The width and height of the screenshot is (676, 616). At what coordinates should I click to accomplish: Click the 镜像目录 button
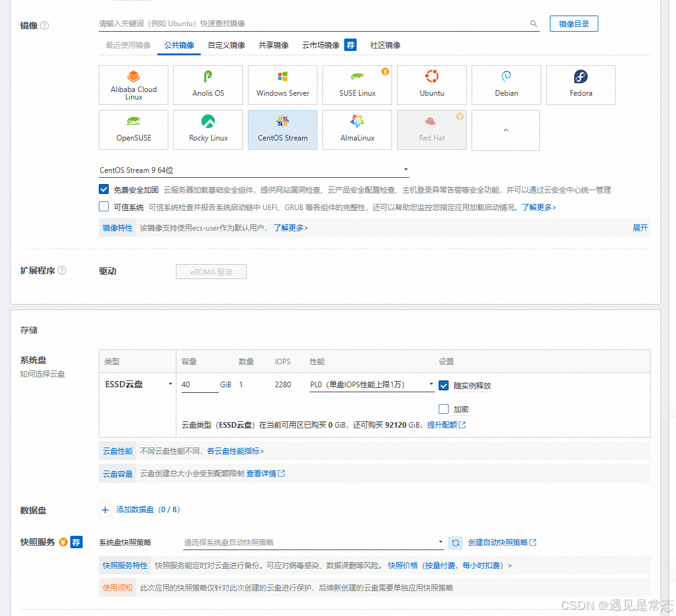pyautogui.click(x=574, y=24)
